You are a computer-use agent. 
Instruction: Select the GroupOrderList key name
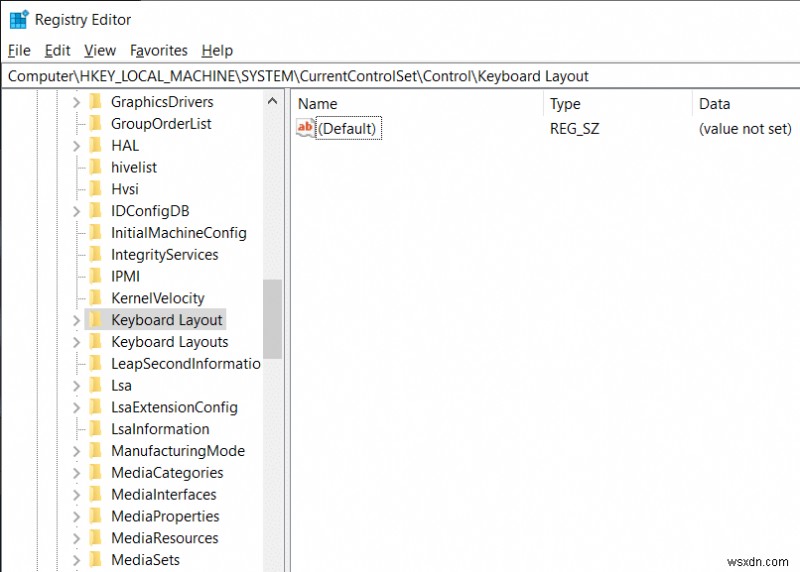coord(161,124)
